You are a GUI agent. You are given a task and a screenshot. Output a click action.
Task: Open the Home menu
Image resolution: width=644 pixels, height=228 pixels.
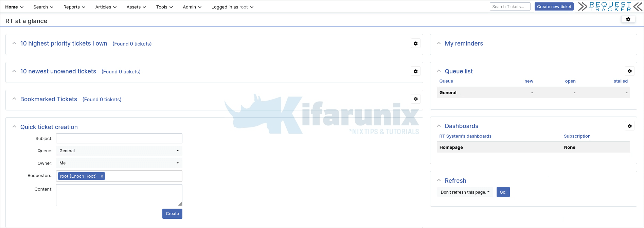(14, 7)
